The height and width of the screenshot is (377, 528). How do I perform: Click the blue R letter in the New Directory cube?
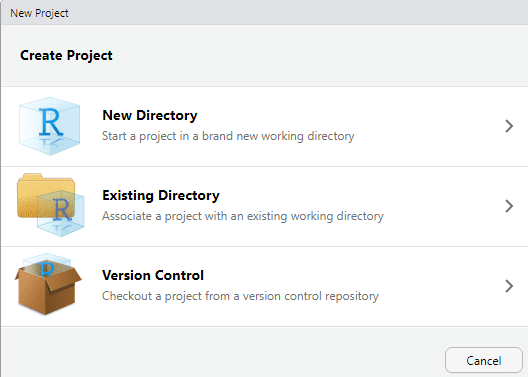[51, 122]
